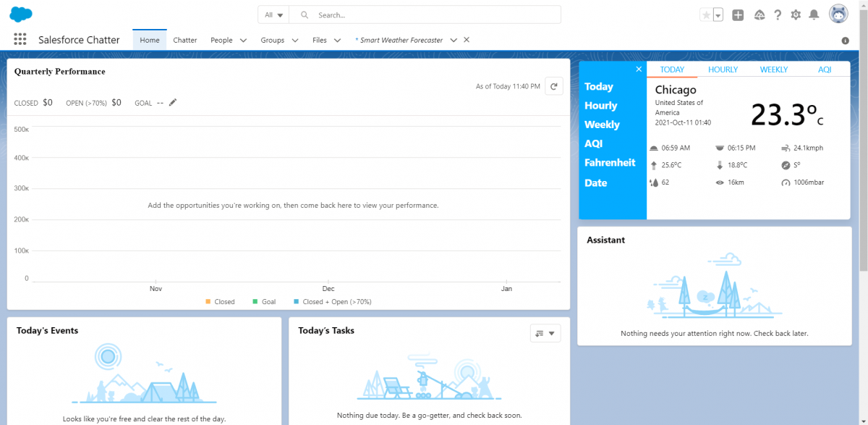Click the 23.3°C temperature reading

coord(786,115)
